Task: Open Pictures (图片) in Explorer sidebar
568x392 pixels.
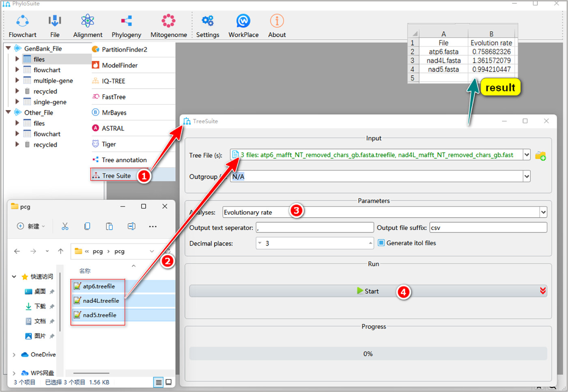Action: (39, 336)
